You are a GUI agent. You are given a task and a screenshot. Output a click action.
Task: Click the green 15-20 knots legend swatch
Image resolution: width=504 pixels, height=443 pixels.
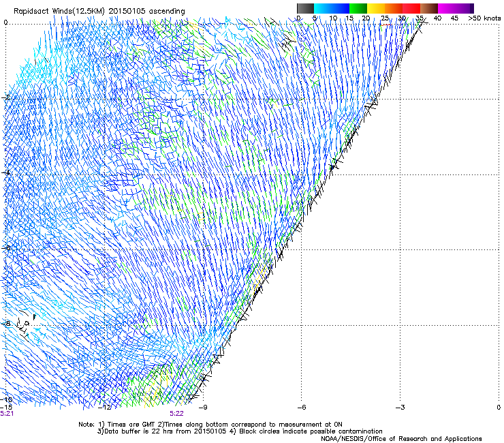(358, 8)
